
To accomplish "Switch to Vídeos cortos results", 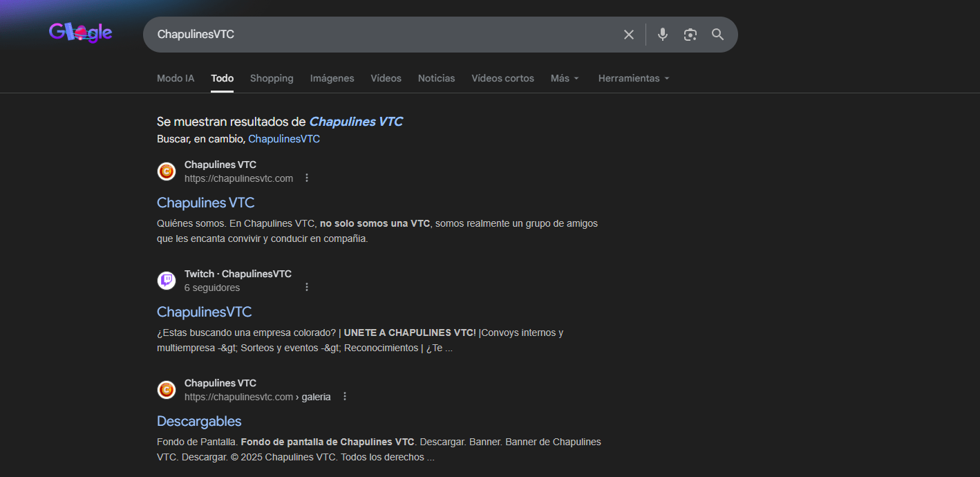I will coord(502,78).
